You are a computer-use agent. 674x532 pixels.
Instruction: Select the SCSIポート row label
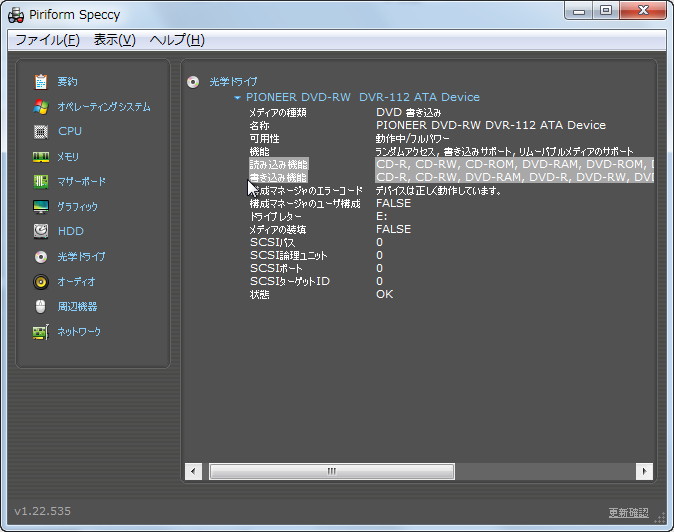(x=276, y=268)
